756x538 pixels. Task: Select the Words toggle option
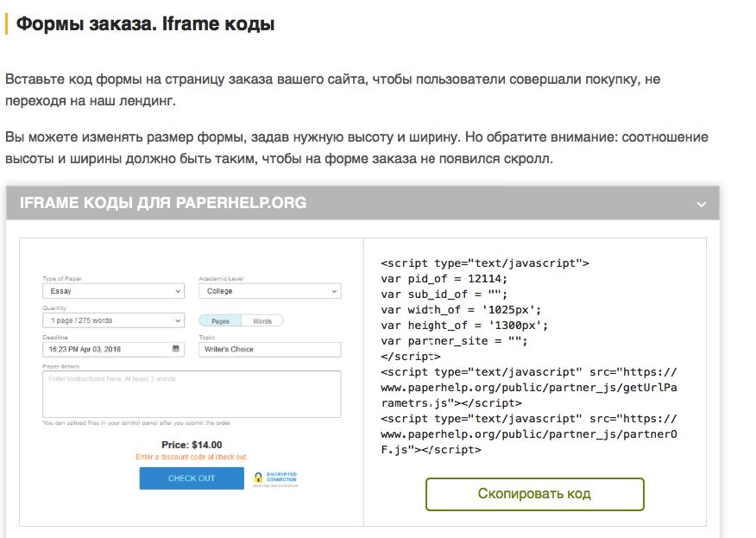coord(262,321)
